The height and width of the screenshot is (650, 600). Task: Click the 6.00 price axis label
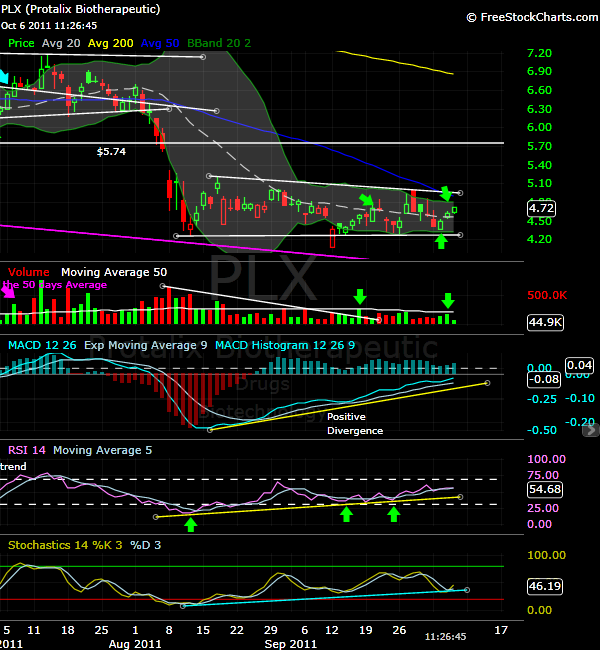tap(539, 127)
